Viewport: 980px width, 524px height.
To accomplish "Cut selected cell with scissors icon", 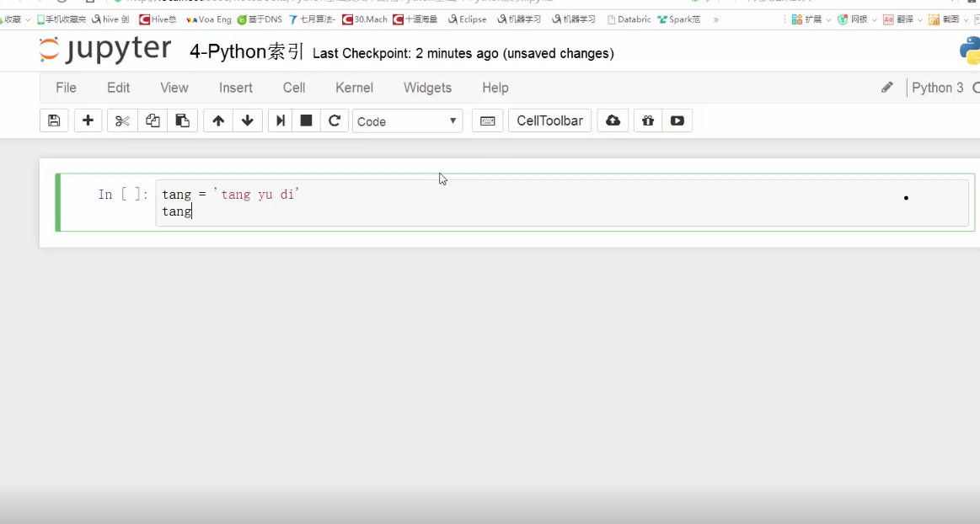I will tap(122, 120).
